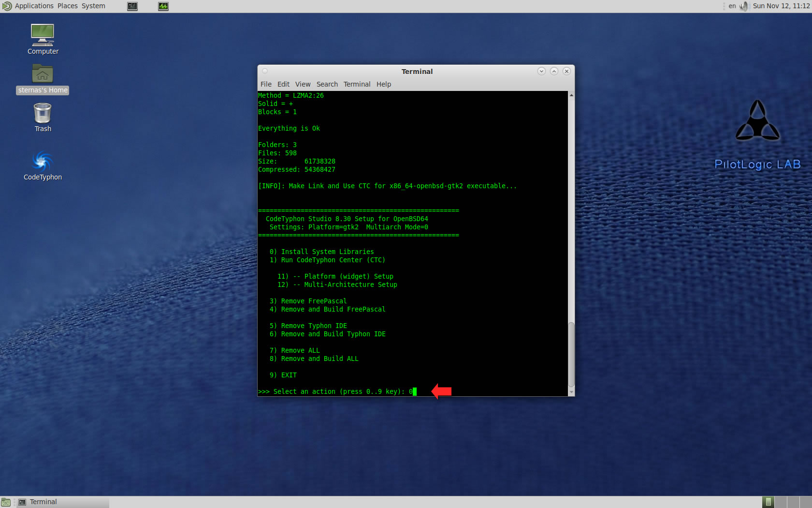Click the Terminal window menu circle icon
The height and width of the screenshot is (508, 812).
[x=265, y=71]
